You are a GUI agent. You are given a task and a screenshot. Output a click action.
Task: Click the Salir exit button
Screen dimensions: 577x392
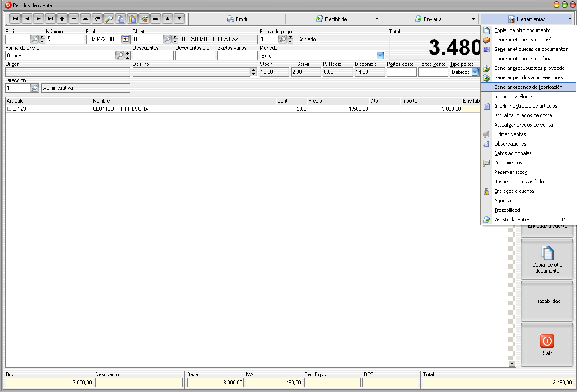[547, 345]
